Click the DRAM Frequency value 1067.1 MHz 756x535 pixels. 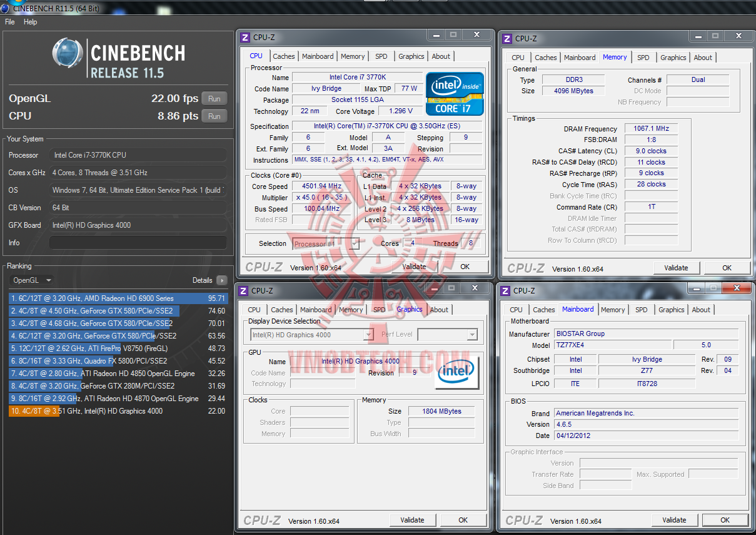pos(651,128)
